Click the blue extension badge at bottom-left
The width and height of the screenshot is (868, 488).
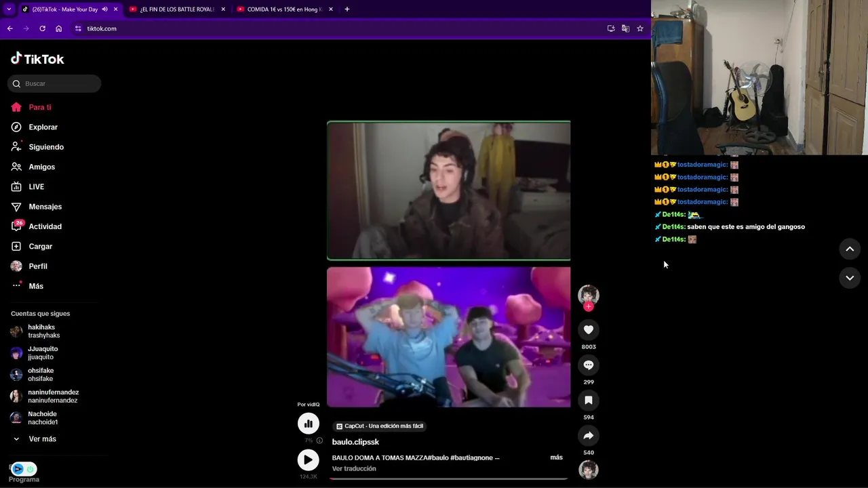click(18, 469)
